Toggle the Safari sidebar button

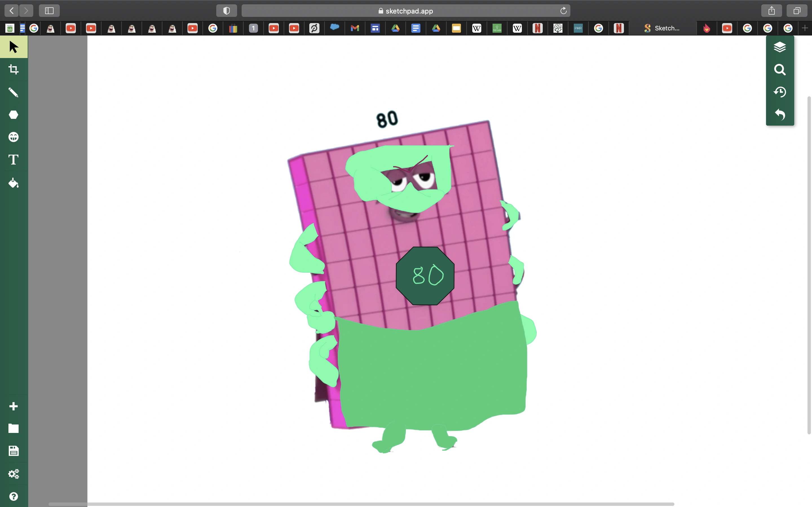click(x=49, y=11)
